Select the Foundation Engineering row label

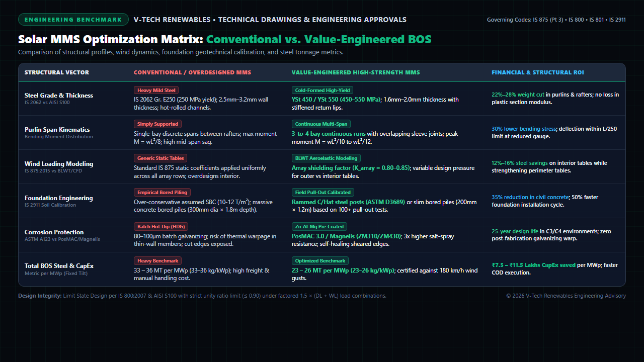point(59,198)
